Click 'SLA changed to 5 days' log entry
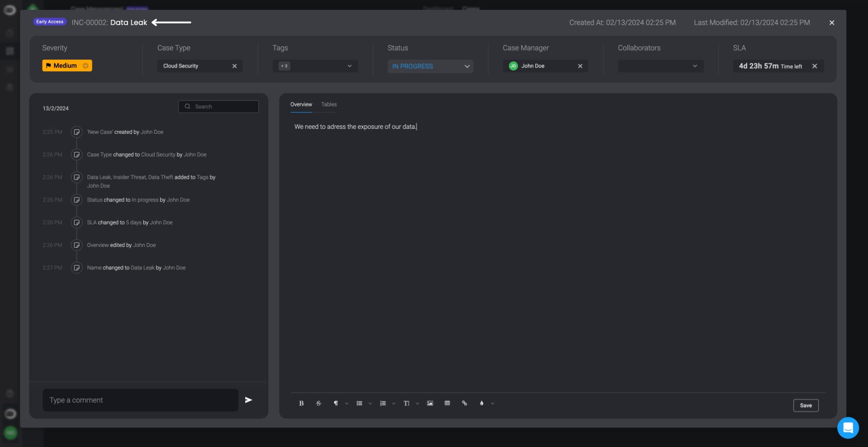868x447 pixels. 130,223
